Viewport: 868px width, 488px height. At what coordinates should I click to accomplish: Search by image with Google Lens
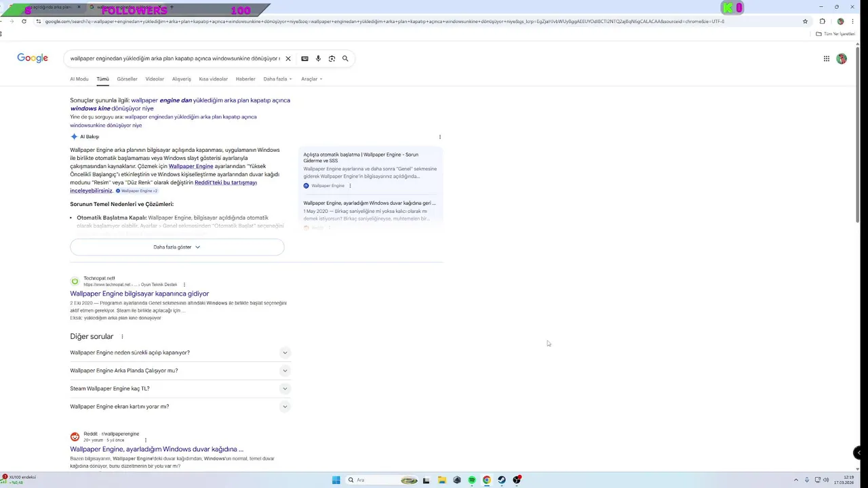[332, 58]
